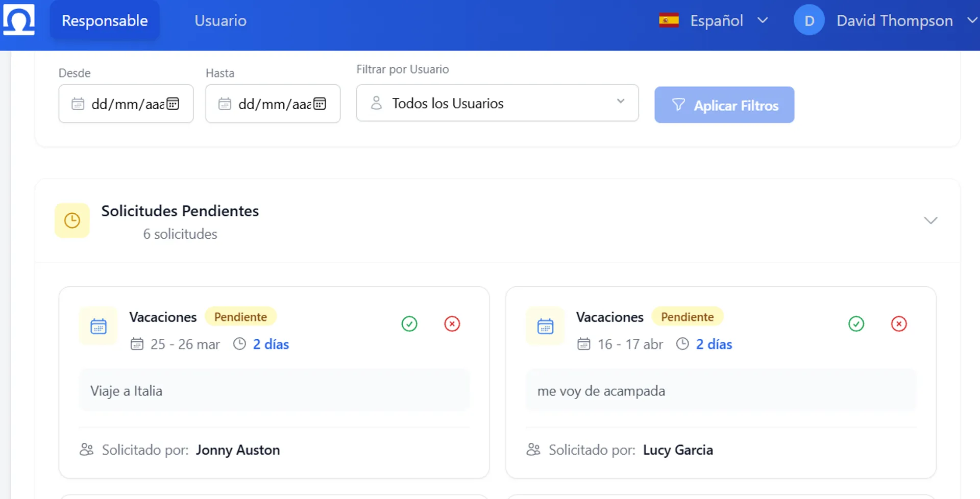Viewport: 980px width, 499px height.
Task: Collapse the Solicitudes Pendientes section
Action: 930,220
